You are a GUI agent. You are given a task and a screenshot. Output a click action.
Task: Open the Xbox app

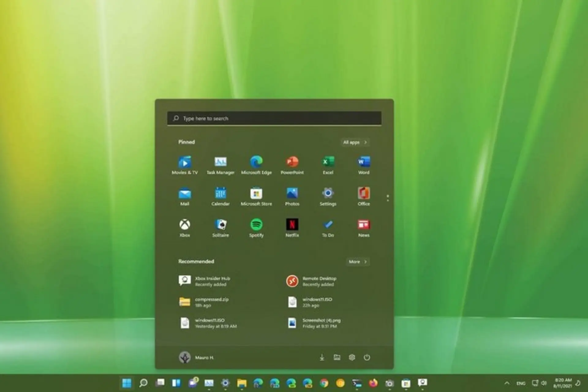point(185,228)
